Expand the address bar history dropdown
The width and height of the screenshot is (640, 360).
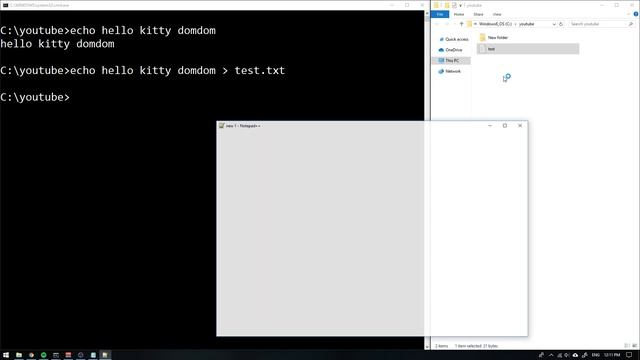554,24
